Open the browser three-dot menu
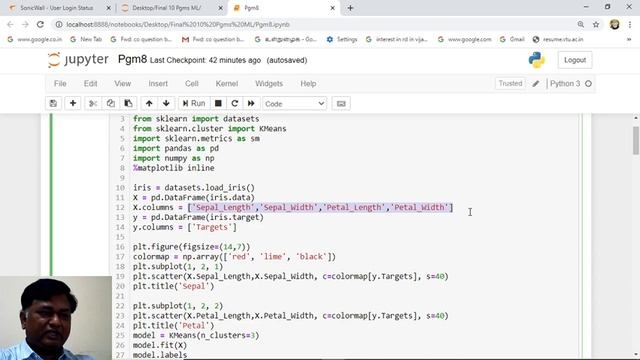The image size is (640, 360). click(631, 24)
